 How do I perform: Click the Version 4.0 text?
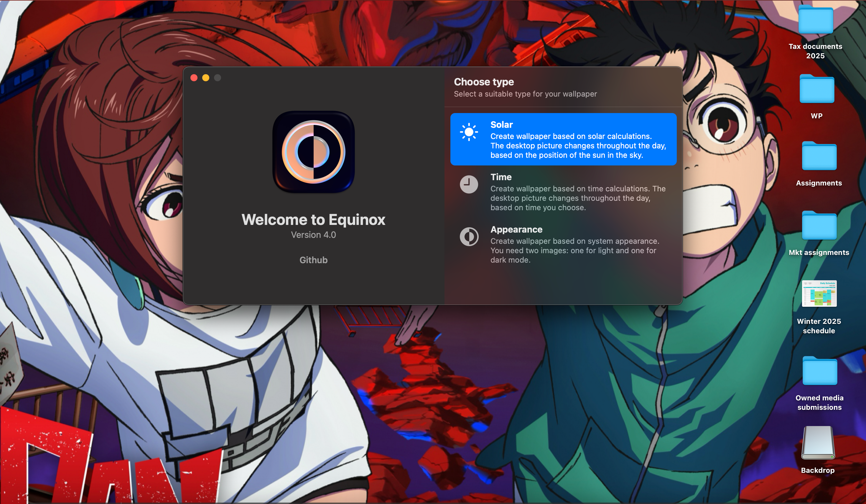313,235
